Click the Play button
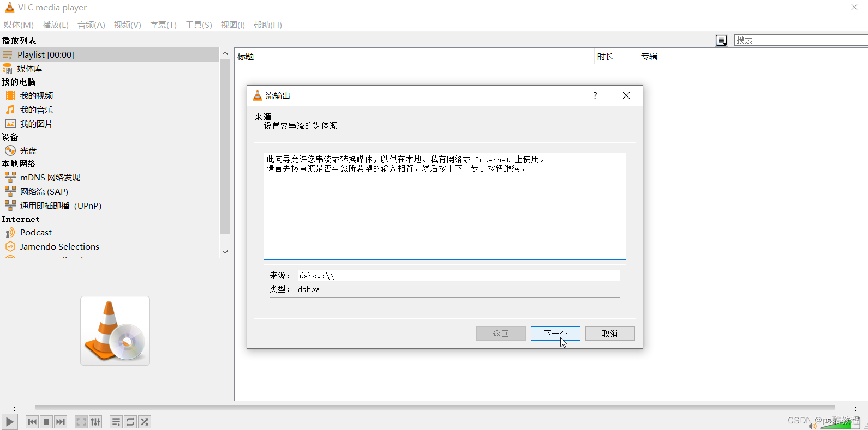This screenshot has height=430, width=868. 9,422
